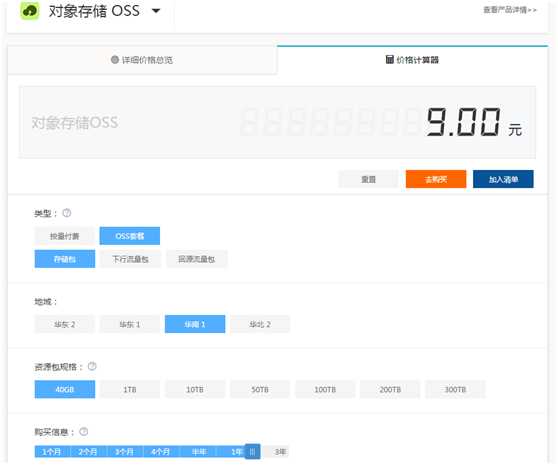Set the duration slider to 3个月
The height and width of the screenshot is (465, 558).
(x=125, y=452)
